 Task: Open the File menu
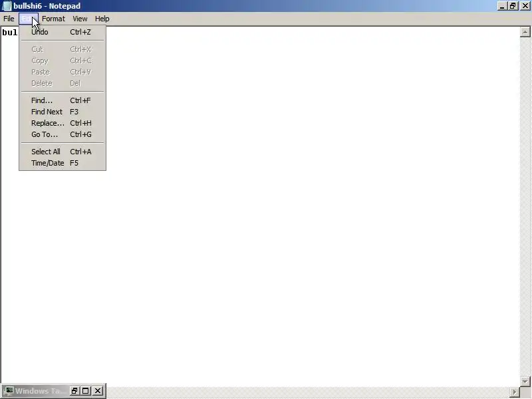(x=9, y=19)
